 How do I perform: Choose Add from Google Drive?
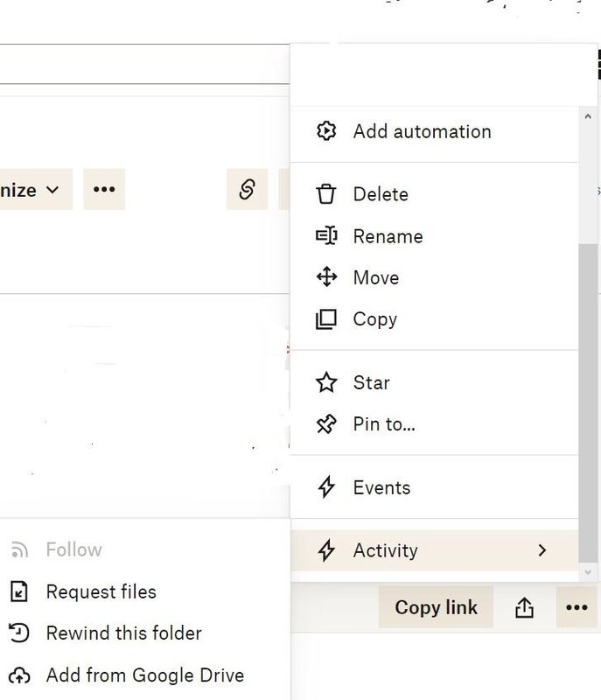[x=144, y=675]
